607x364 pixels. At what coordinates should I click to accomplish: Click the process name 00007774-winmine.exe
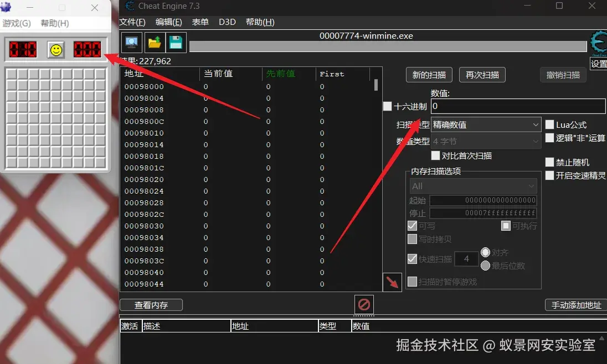pos(366,35)
